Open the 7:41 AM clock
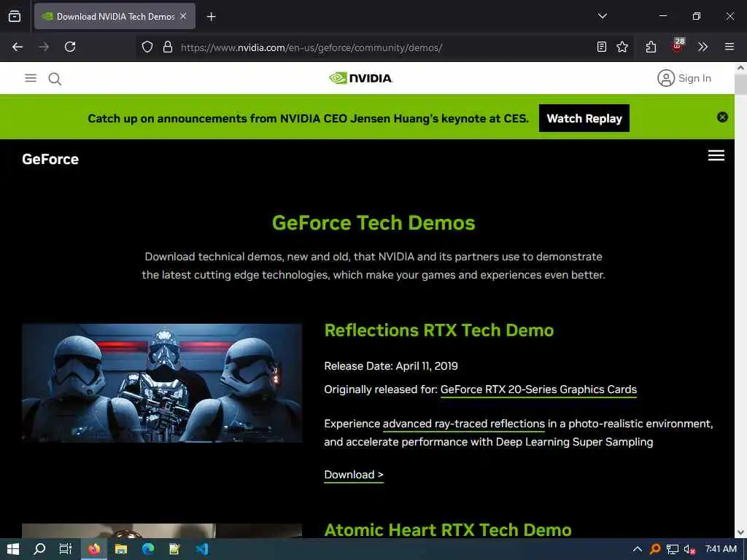Viewport: 747px width, 560px height. pos(721,549)
